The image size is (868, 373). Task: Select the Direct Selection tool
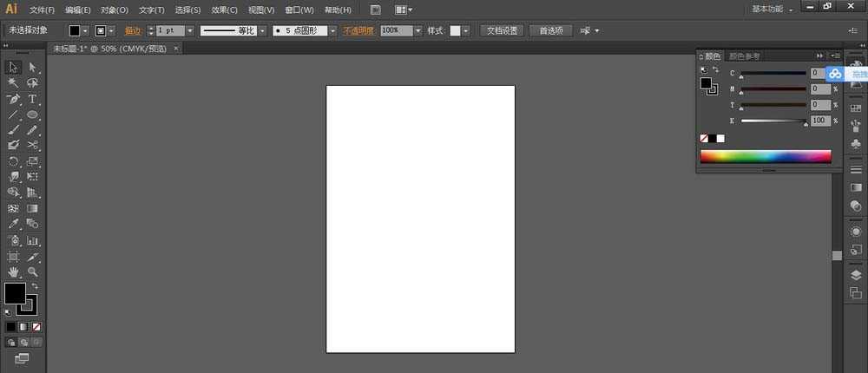pyautogui.click(x=32, y=67)
